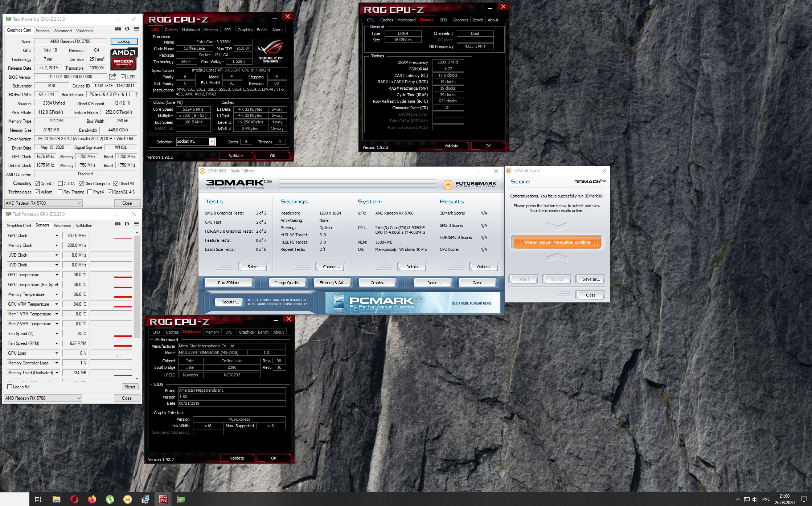The width and height of the screenshot is (812, 506).
Task: Open SPD tab in Memory CPU-Z window
Action: (443, 20)
